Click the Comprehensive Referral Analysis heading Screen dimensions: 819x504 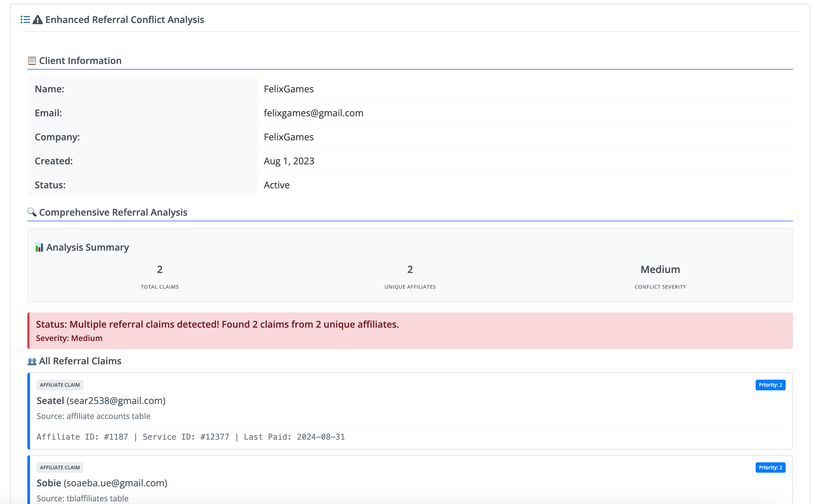[x=113, y=212]
